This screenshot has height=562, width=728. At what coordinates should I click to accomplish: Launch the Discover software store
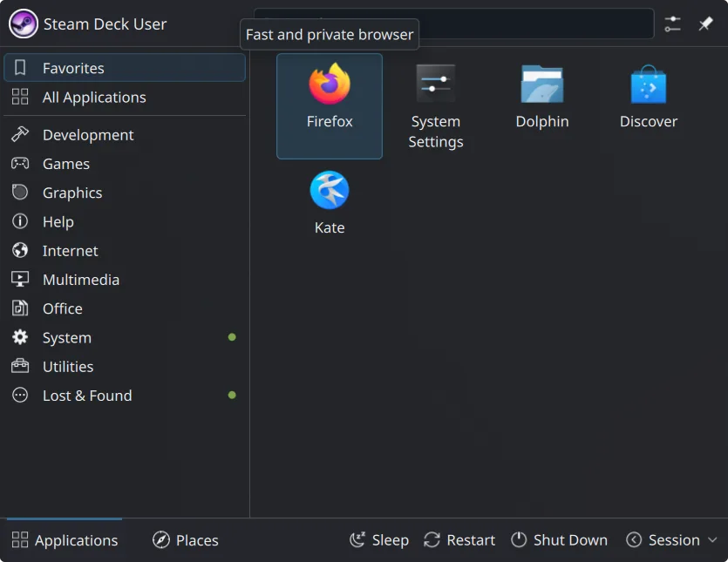648,105
